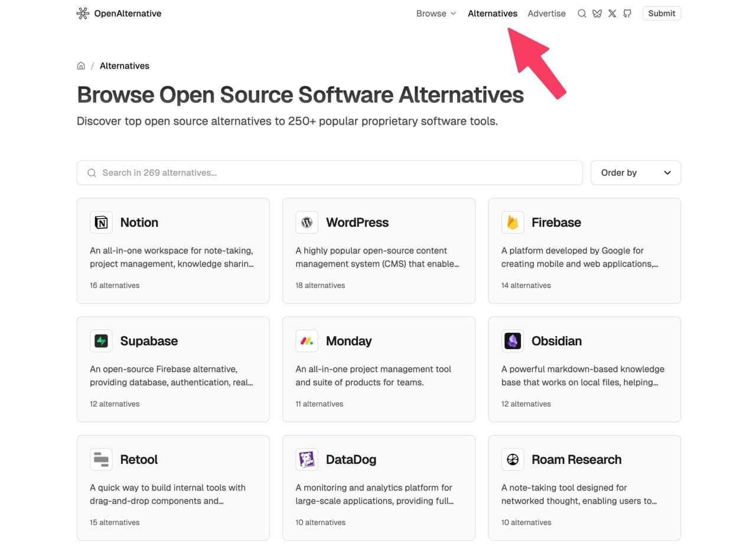The height and width of the screenshot is (552, 756).
Task: Open the Firebase card title
Action: [x=556, y=222]
